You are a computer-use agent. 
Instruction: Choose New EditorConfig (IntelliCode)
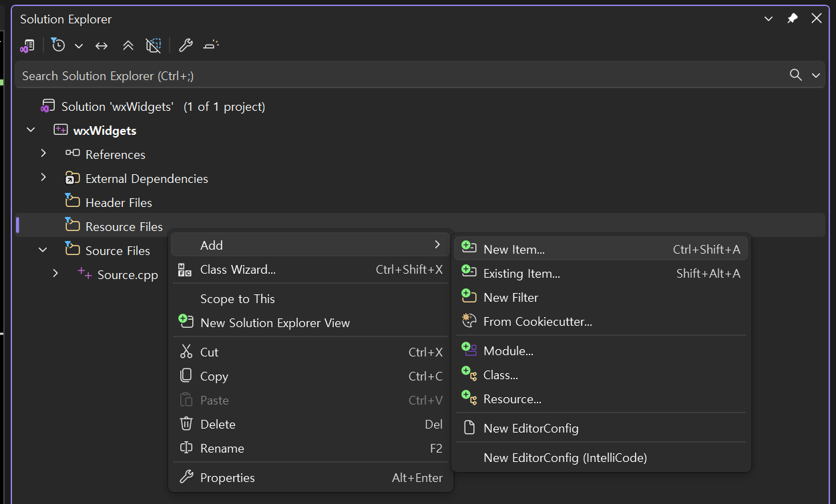pos(601,457)
